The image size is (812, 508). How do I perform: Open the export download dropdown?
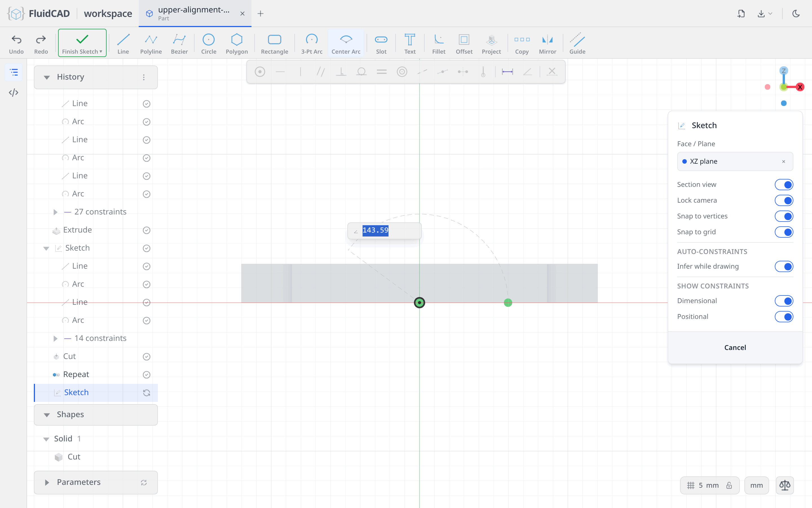[x=765, y=14]
